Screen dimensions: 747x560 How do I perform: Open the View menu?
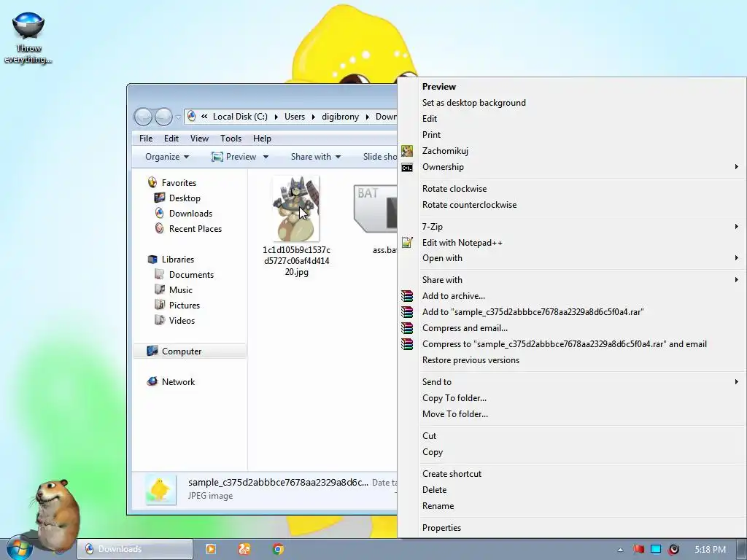point(199,138)
